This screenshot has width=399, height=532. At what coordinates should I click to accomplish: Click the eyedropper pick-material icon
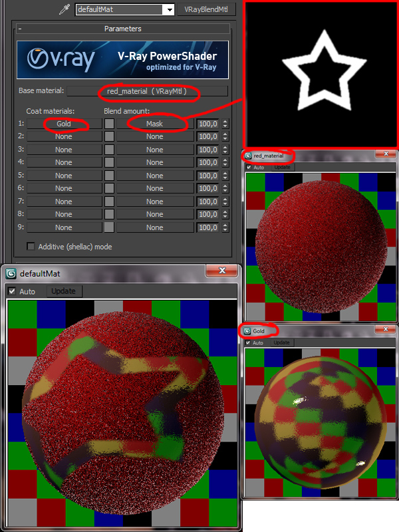pos(65,9)
